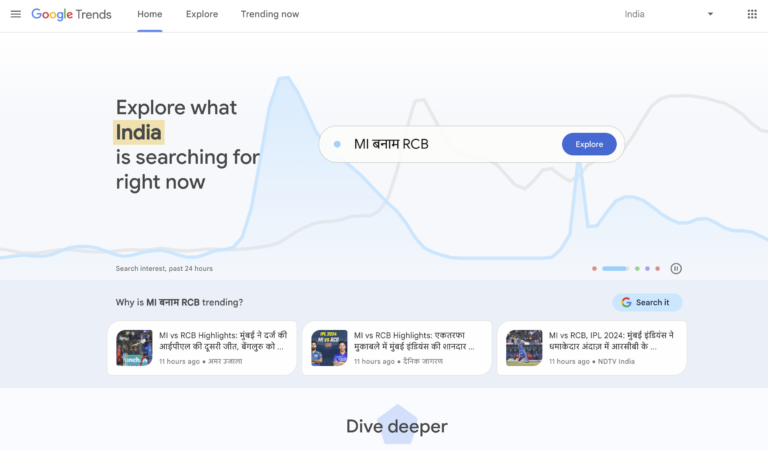This screenshot has width=768, height=451.
Task: Click 'Why is MI बनाम RCB trending?' text
Action: point(179,302)
